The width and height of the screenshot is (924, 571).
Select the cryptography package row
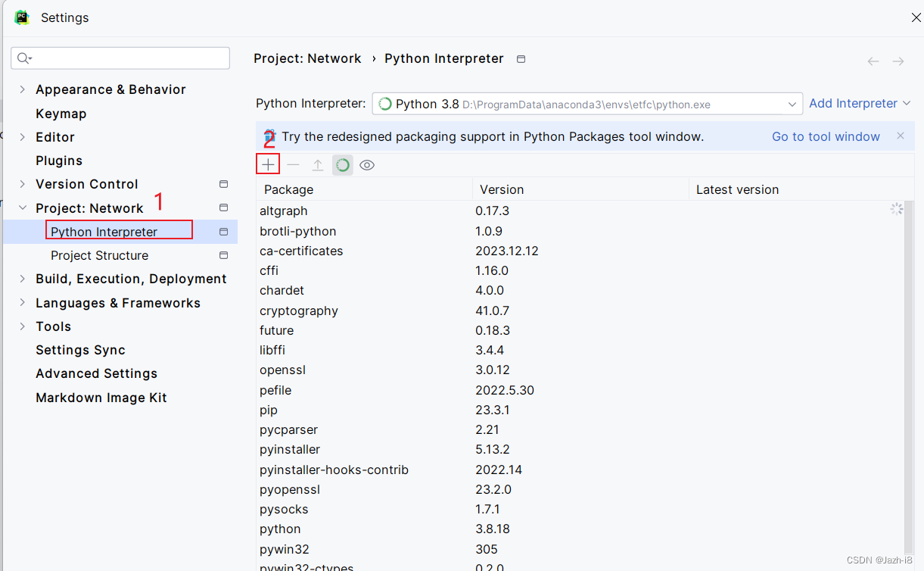coord(580,310)
